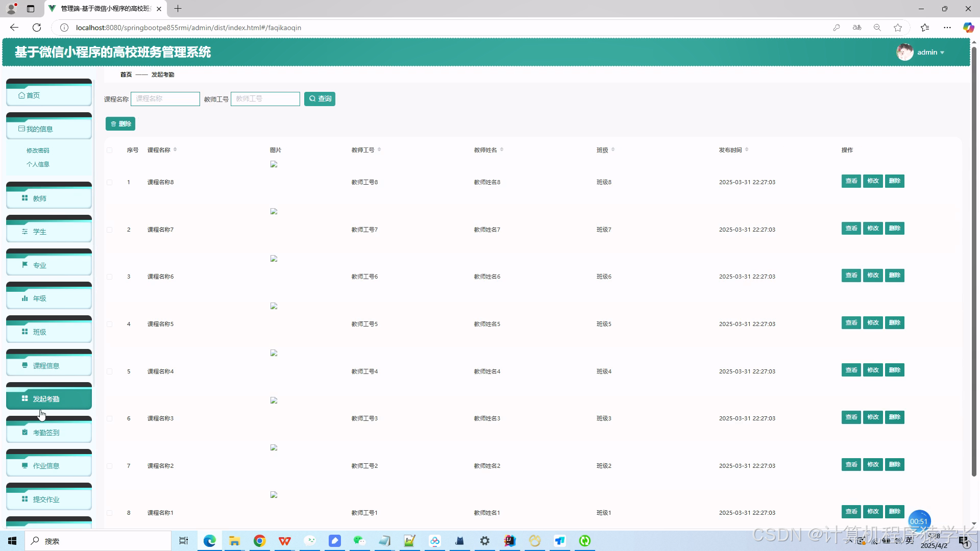Click the admin avatar picture

904,52
